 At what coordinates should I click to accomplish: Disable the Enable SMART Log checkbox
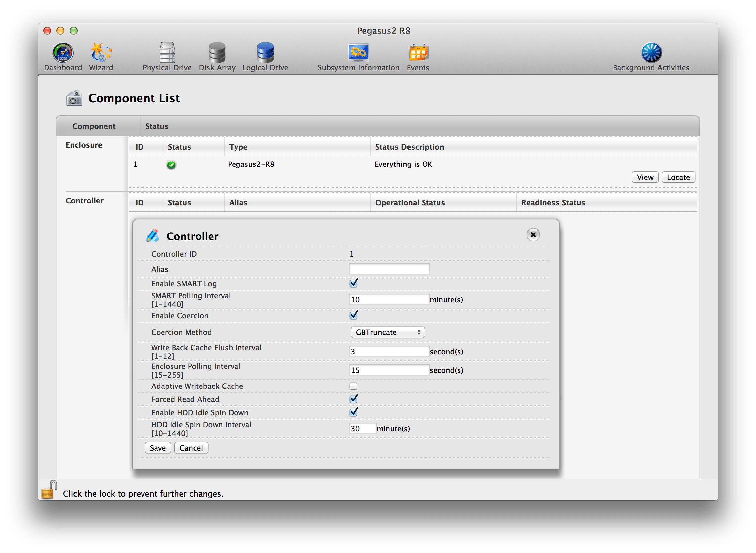(353, 284)
